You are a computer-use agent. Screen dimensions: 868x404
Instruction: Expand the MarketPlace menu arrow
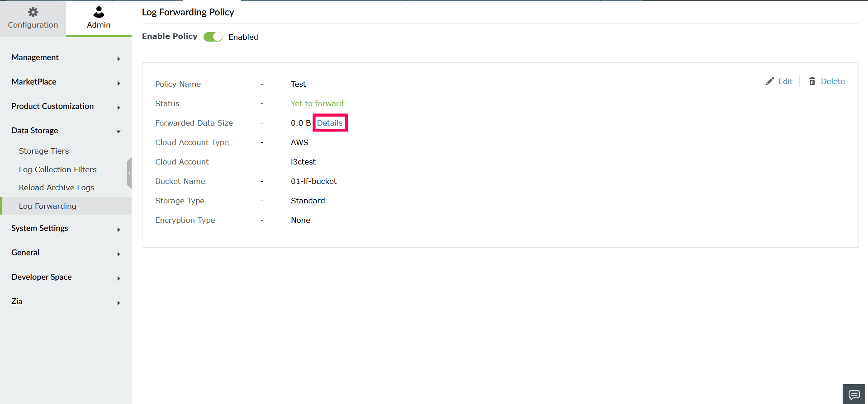119,83
